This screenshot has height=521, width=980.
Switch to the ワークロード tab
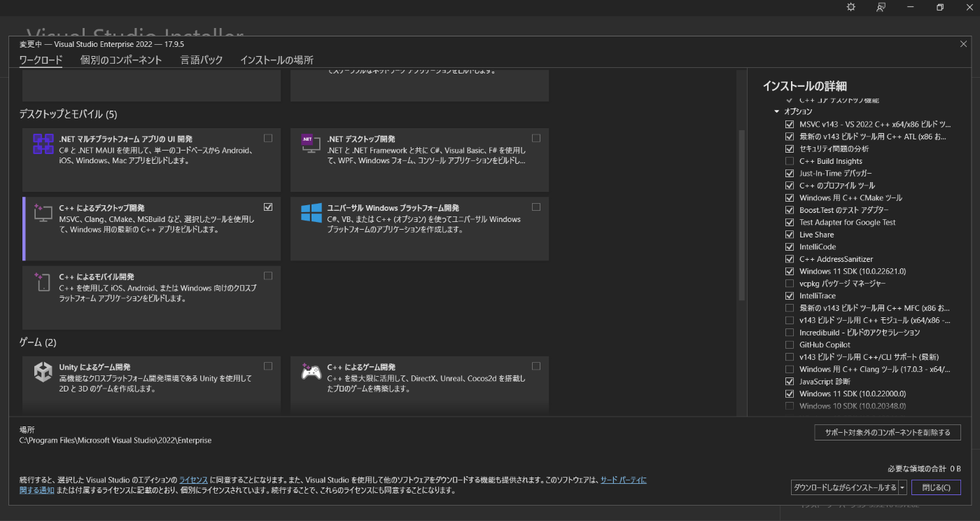(41, 60)
